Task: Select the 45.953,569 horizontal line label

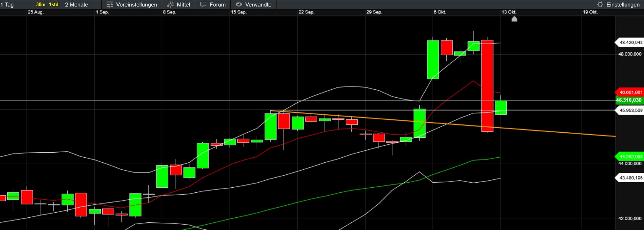Action: tap(629, 110)
